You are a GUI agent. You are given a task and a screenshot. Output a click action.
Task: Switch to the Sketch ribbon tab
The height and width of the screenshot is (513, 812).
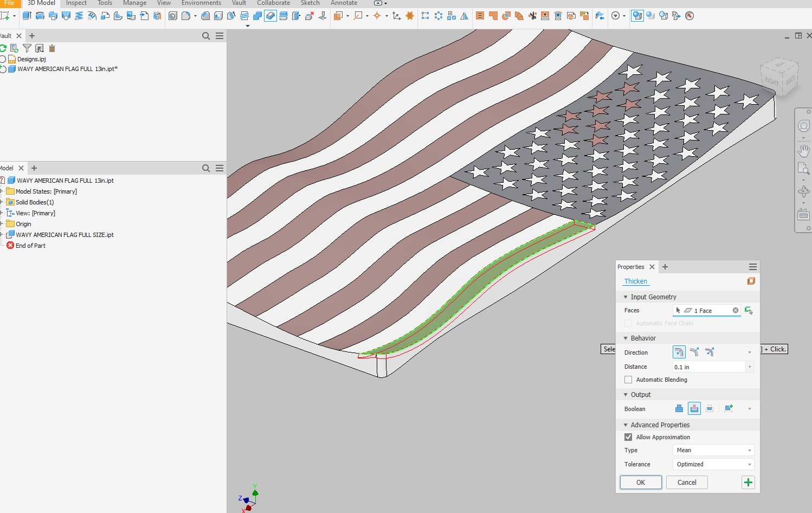point(310,3)
